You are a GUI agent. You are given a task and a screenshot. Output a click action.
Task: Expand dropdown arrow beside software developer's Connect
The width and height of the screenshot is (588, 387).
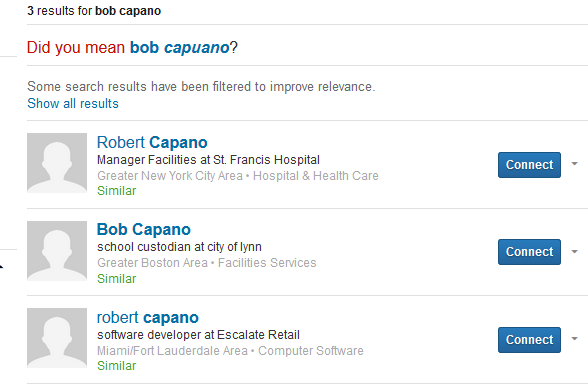point(574,339)
